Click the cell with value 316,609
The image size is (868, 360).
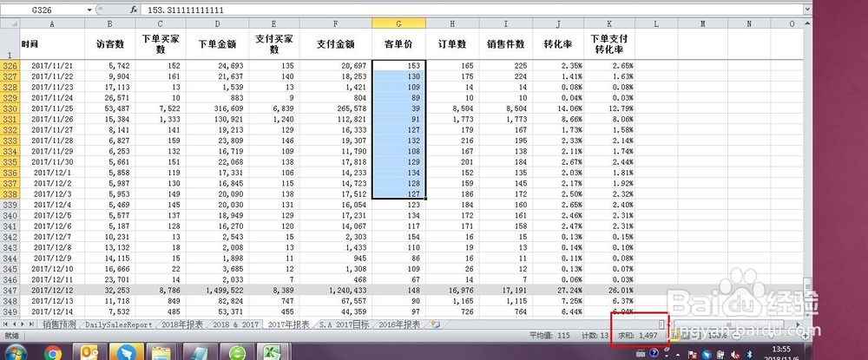click(x=217, y=108)
